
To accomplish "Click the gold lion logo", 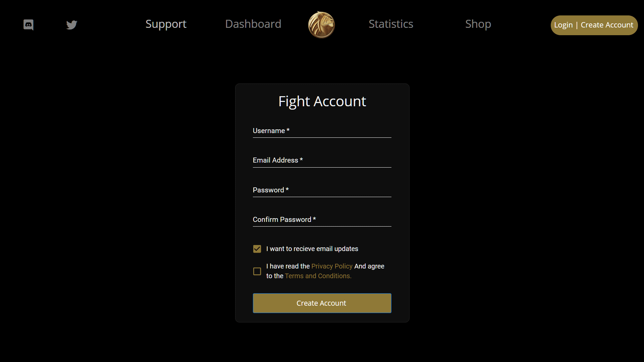I will [321, 25].
